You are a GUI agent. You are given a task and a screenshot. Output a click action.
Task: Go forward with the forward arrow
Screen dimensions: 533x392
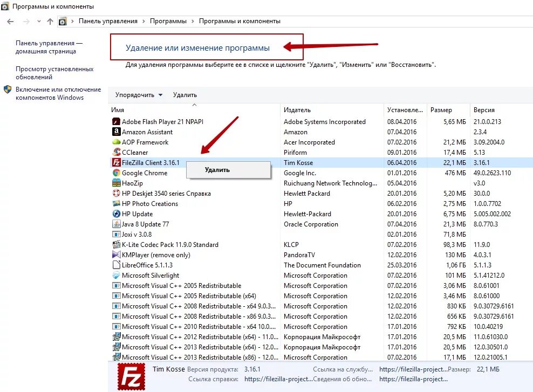(26, 22)
